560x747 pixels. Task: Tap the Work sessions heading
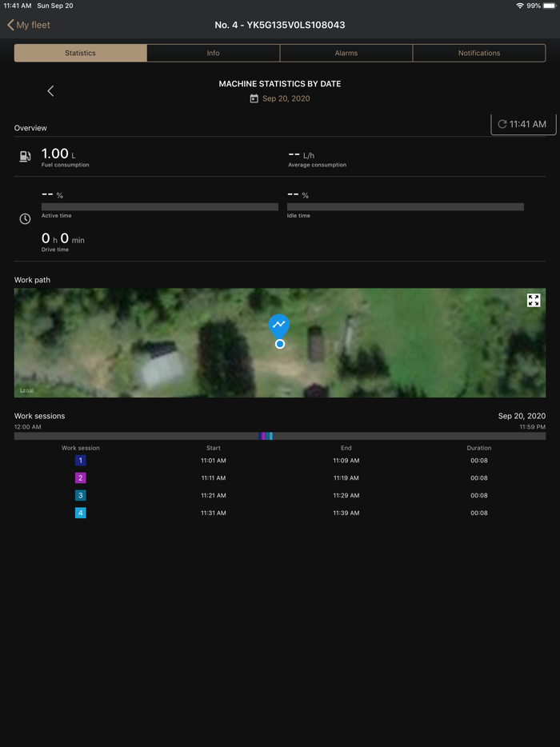tap(39, 416)
